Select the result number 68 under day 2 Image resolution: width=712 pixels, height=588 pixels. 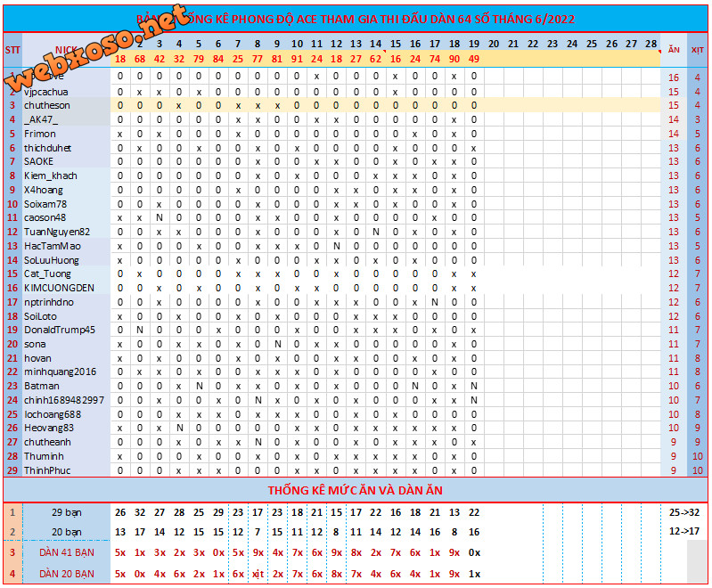(140, 59)
